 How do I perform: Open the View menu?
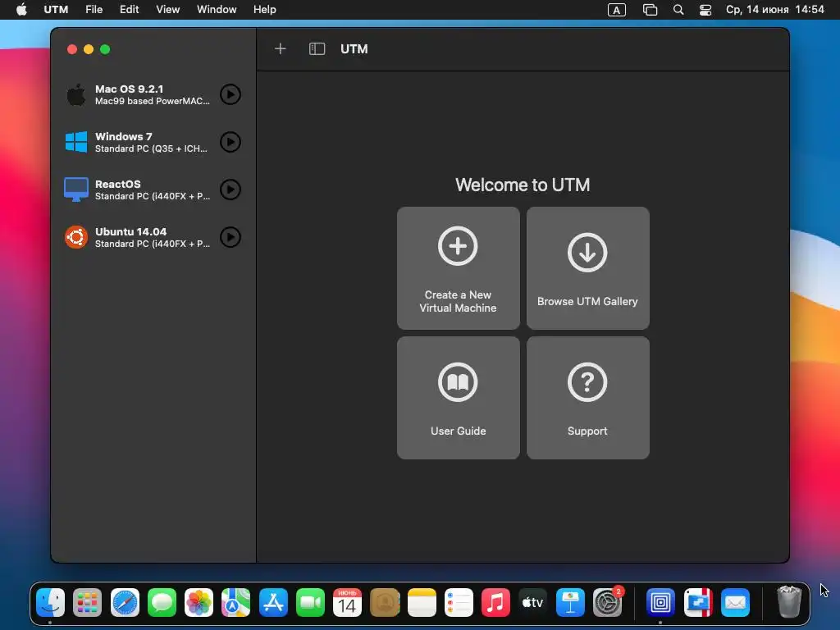pos(167,10)
